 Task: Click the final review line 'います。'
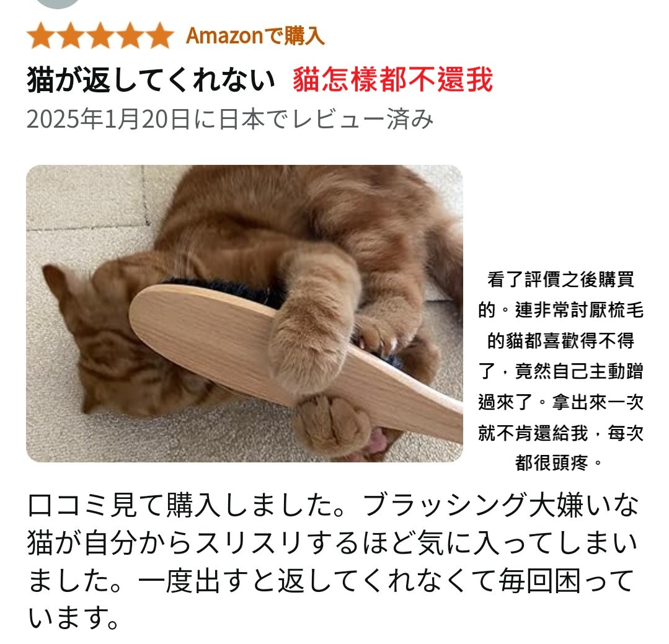[73, 617]
